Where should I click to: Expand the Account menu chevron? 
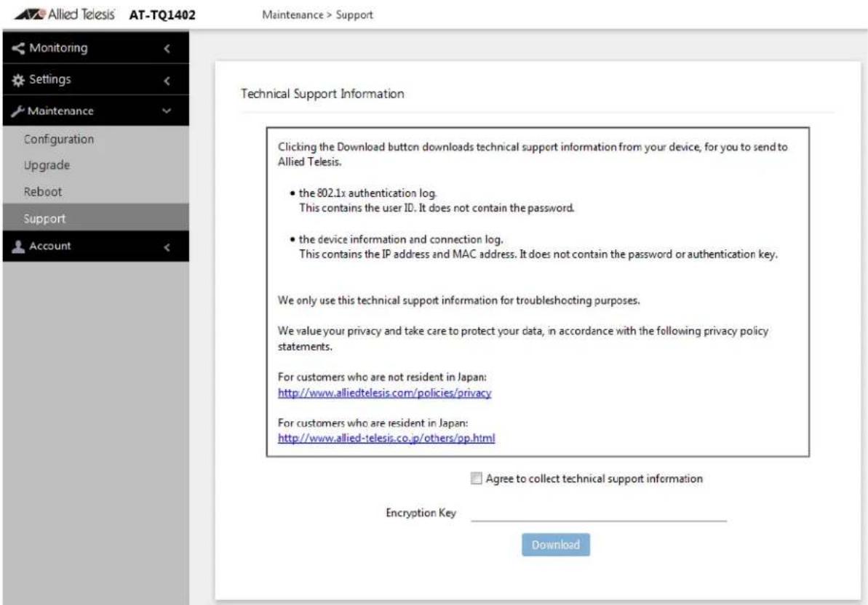[x=167, y=247]
